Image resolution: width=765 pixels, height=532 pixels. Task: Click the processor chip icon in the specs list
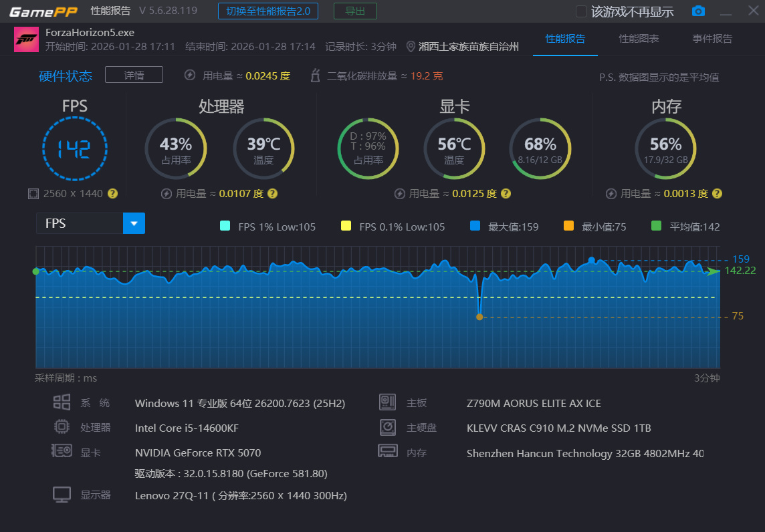point(62,426)
